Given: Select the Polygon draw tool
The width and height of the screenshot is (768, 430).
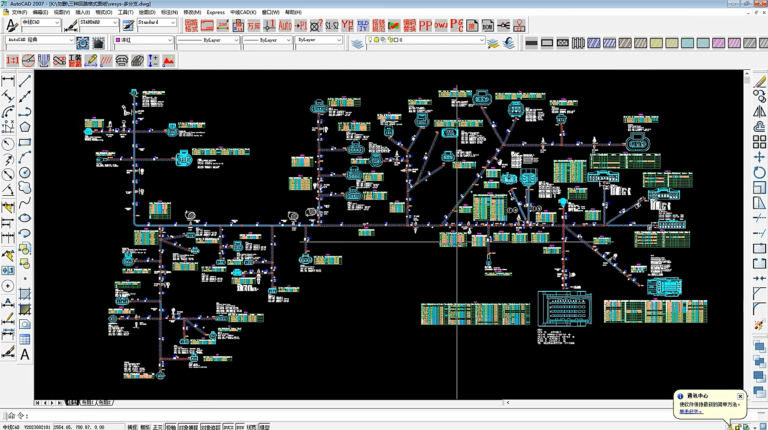Looking at the screenshot, I should tap(25, 126).
